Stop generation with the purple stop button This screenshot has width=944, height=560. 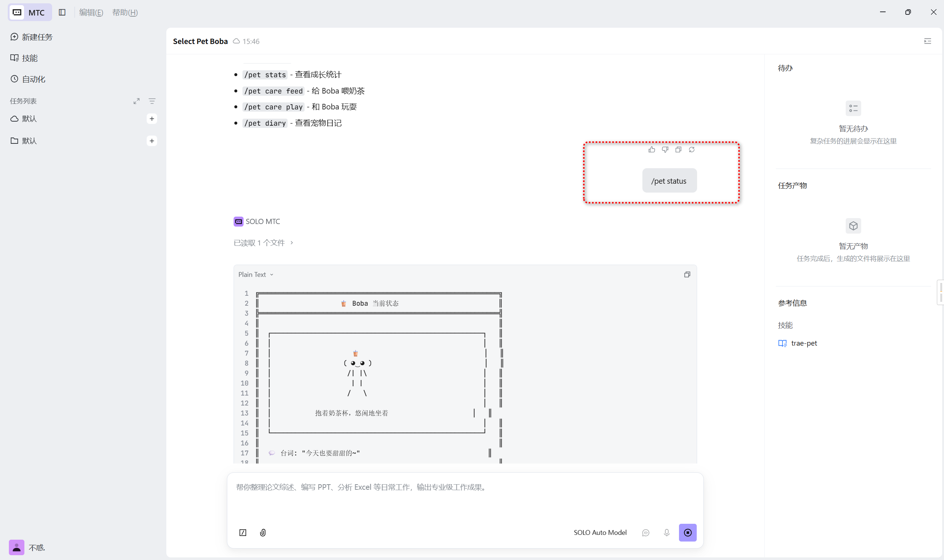pyautogui.click(x=687, y=532)
